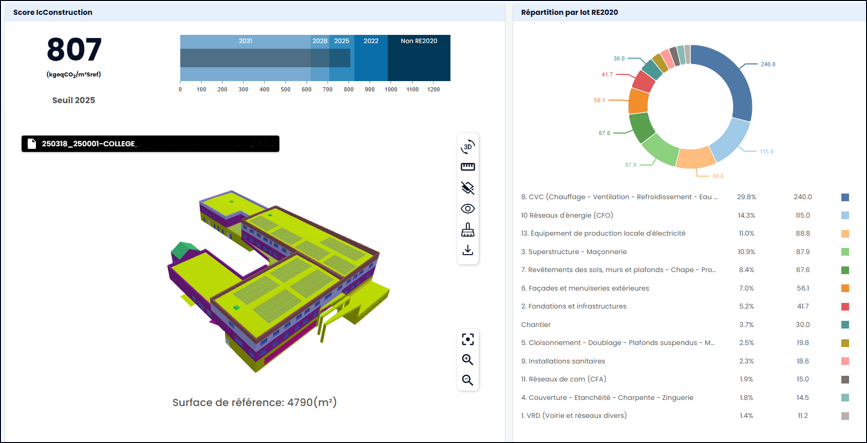Screen dimensions: 867x443
Task: Click the 14.3% percentage value
Action: [746, 215]
